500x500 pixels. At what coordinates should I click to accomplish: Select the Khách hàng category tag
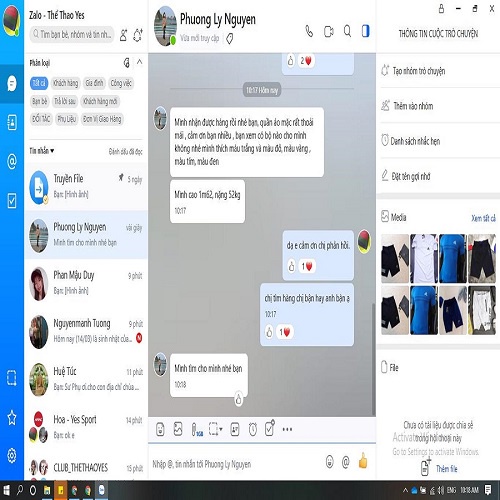[x=66, y=83]
